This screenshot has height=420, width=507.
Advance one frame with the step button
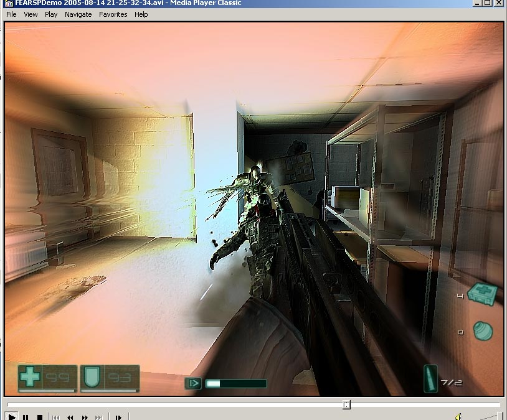pyautogui.click(x=118, y=417)
